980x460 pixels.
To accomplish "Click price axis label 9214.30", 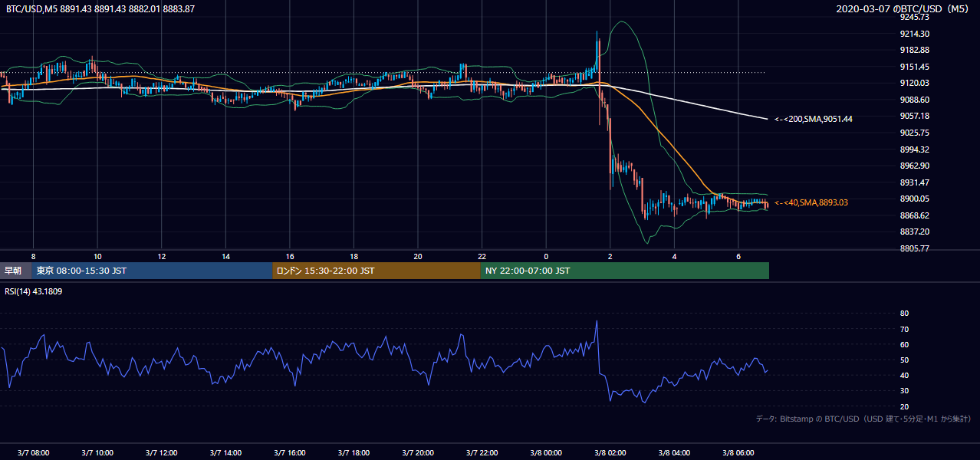I will tap(914, 34).
